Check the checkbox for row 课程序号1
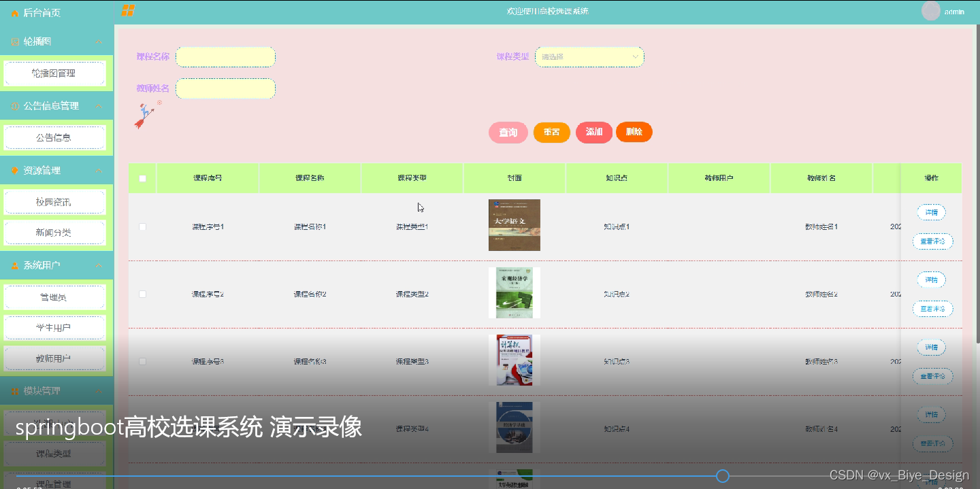Screen dimensions: 980x489 [x=142, y=226]
